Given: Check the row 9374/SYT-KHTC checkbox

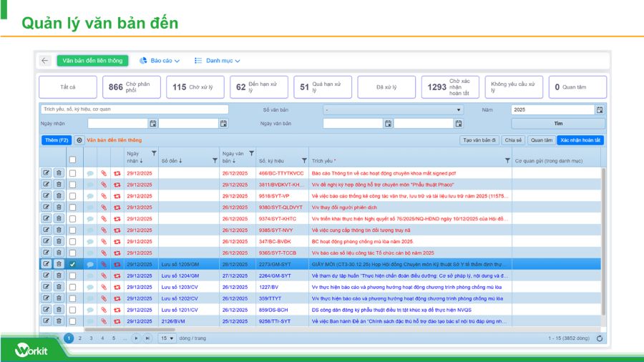Looking at the screenshot, I should (73, 219).
